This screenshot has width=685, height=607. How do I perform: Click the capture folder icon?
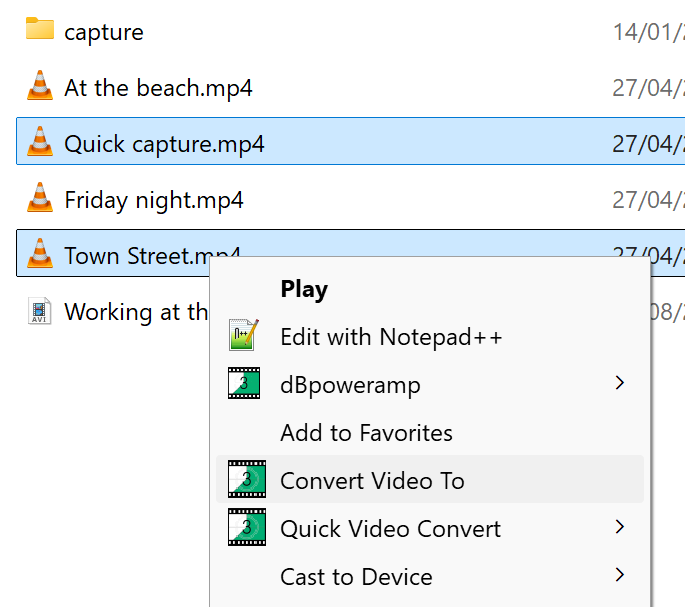[39, 30]
